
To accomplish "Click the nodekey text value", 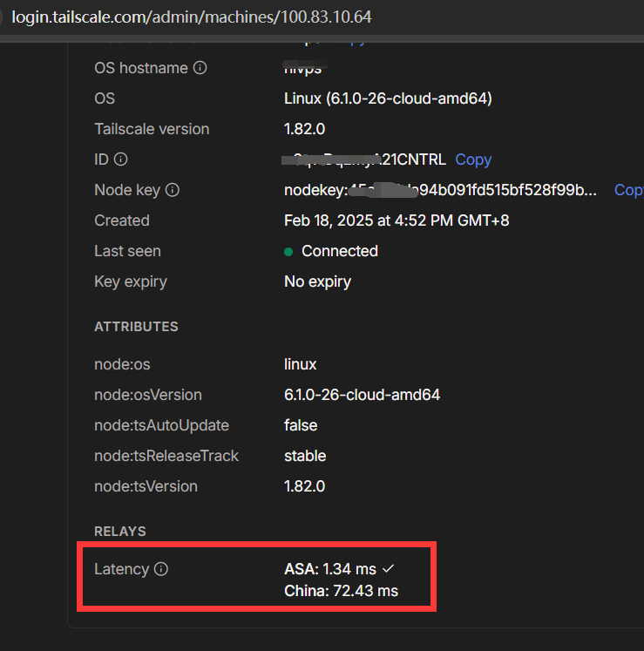I will (440, 190).
